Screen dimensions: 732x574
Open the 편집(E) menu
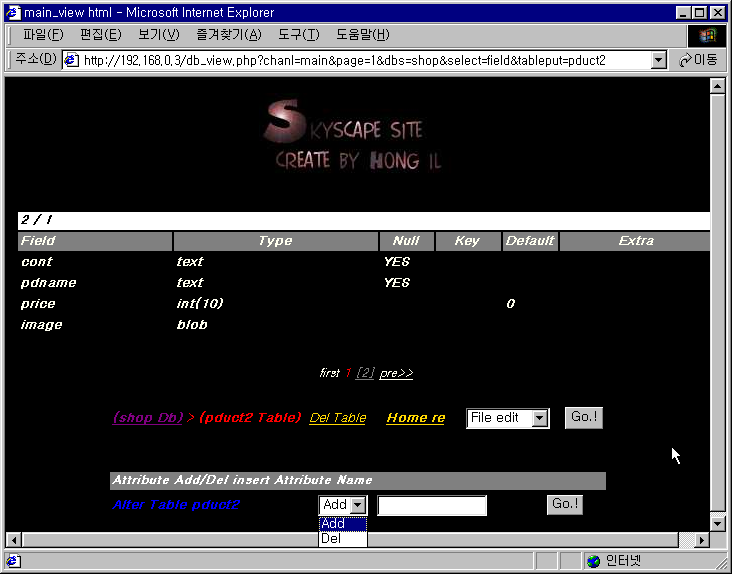tap(100, 35)
